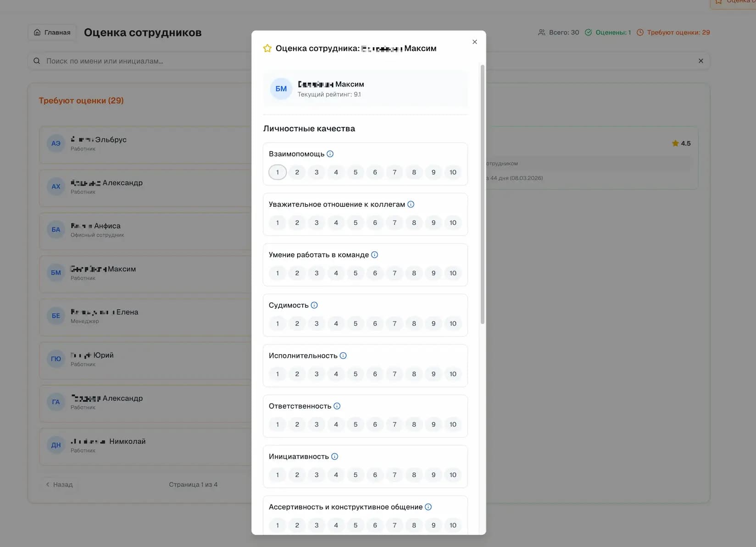Click the yellow 4.5 rating star

[x=675, y=143]
